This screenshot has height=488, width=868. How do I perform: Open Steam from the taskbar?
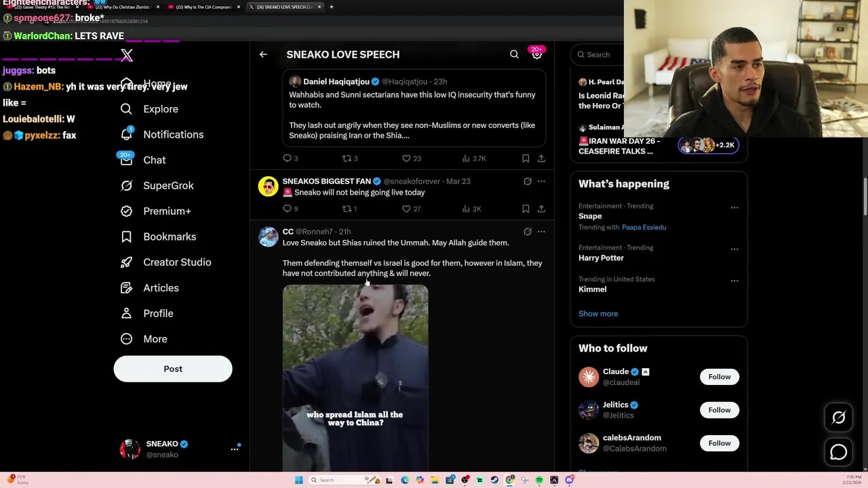[494, 480]
